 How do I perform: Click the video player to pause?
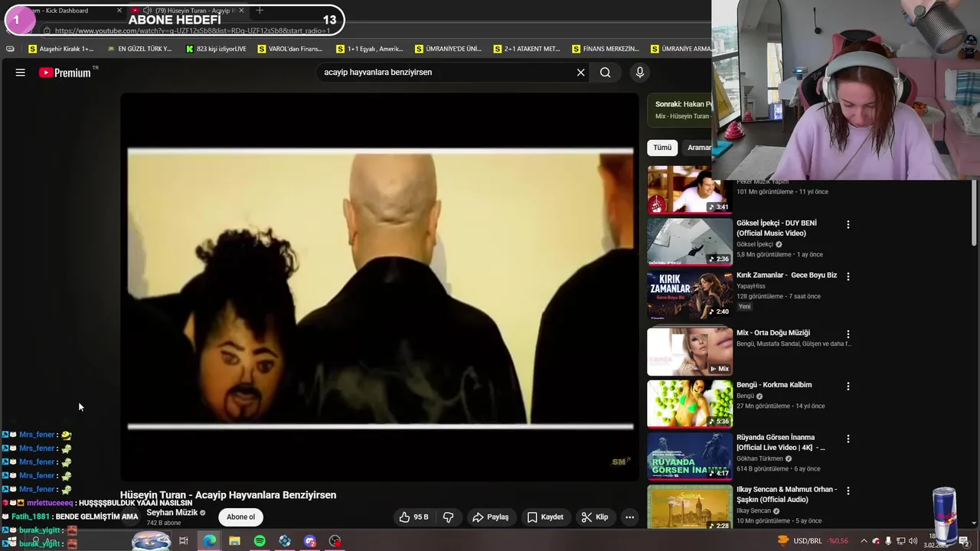pos(380,287)
